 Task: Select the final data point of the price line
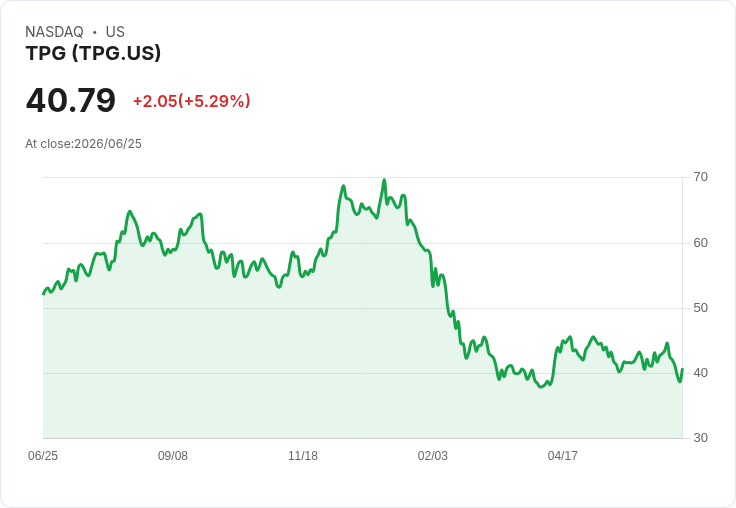pyautogui.click(x=682, y=369)
